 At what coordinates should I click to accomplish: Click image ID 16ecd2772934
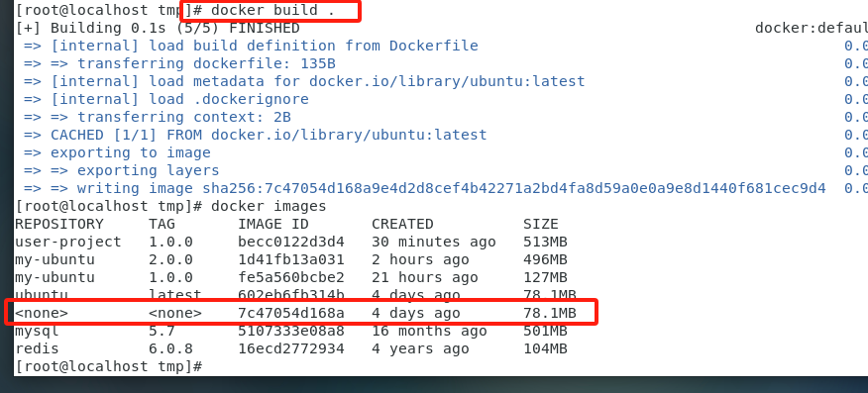coord(291,348)
